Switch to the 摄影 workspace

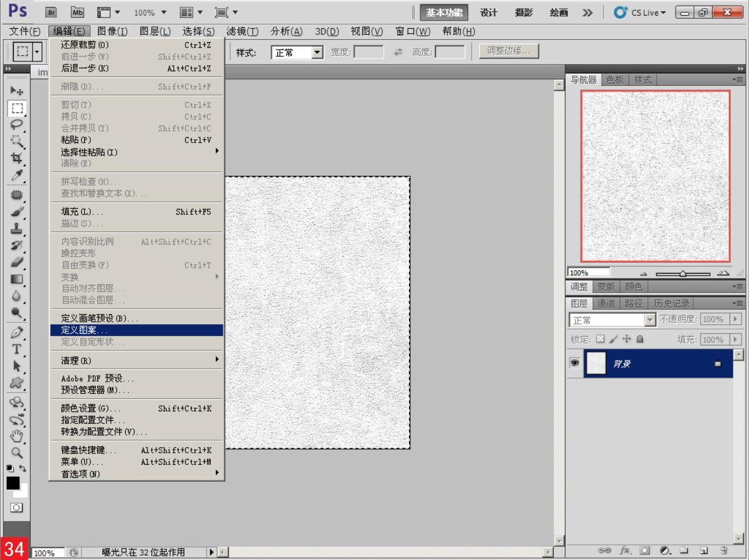524,13
